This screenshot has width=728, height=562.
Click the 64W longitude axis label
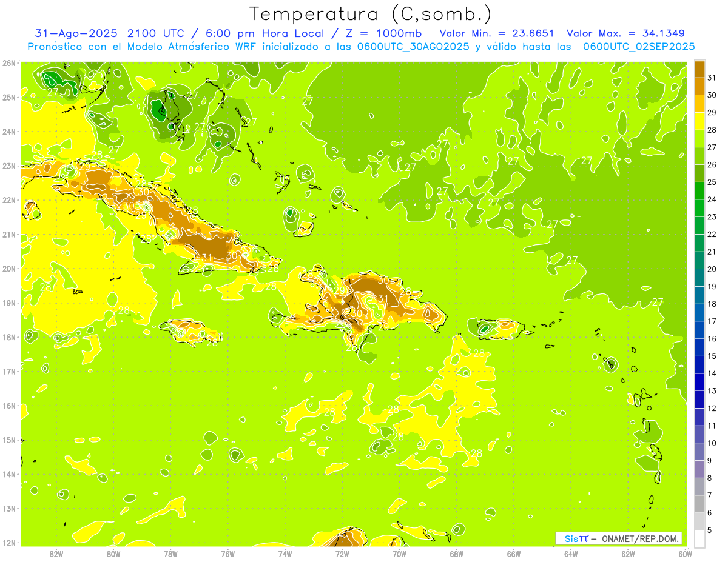point(571,554)
